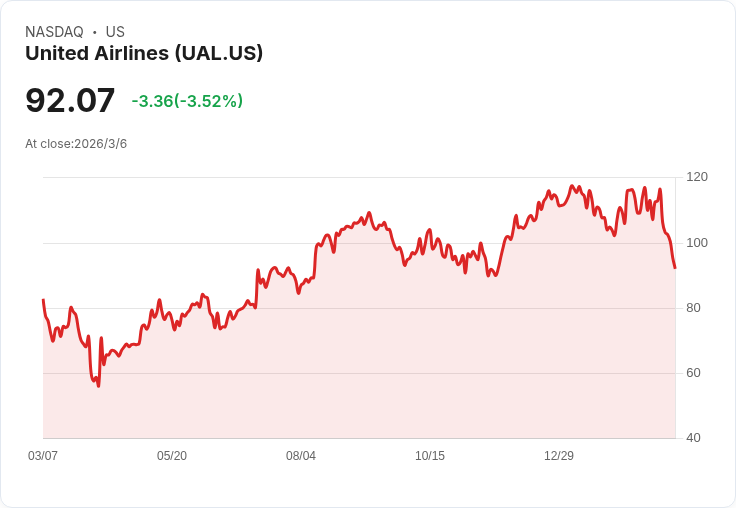Click the -3.36(-3.52%) change value
The width and height of the screenshot is (736, 508).
tap(187, 101)
